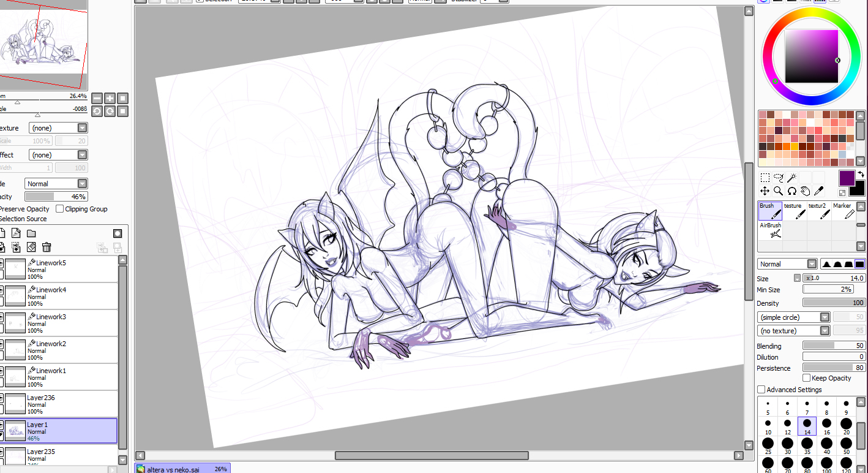The width and height of the screenshot is (868, 473).
Task: Select the Move tool
Action: click(x=765, y=191)
